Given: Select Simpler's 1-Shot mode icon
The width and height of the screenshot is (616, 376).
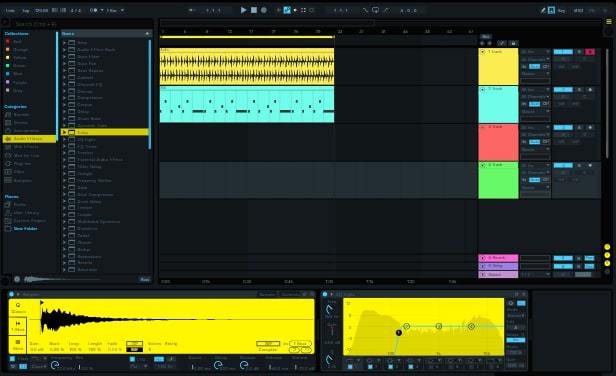Looking at the screenshot, I should coord(18,326).
